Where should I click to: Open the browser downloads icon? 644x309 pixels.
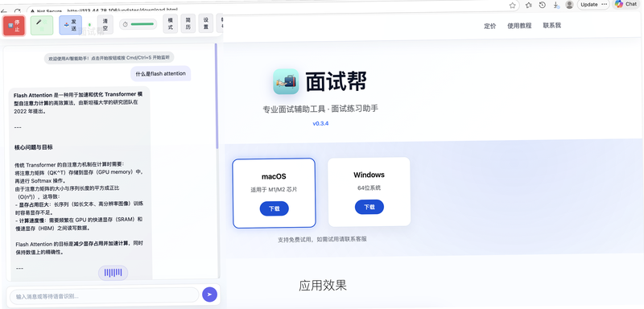[555, 5]
